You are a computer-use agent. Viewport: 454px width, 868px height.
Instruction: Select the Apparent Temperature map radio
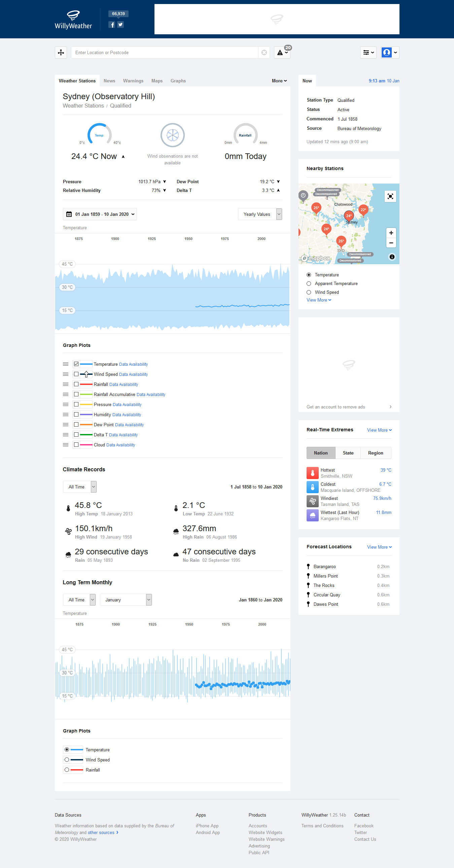(x=309, y=284)
